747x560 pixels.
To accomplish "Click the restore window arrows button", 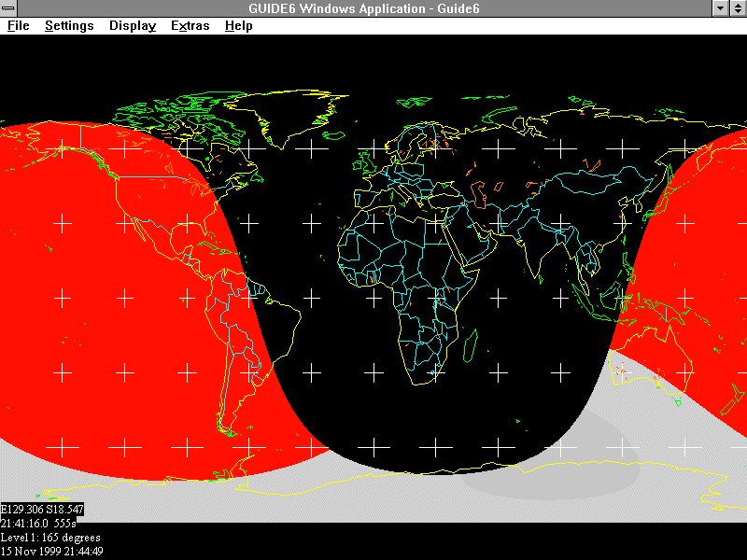I will [737, 7].
